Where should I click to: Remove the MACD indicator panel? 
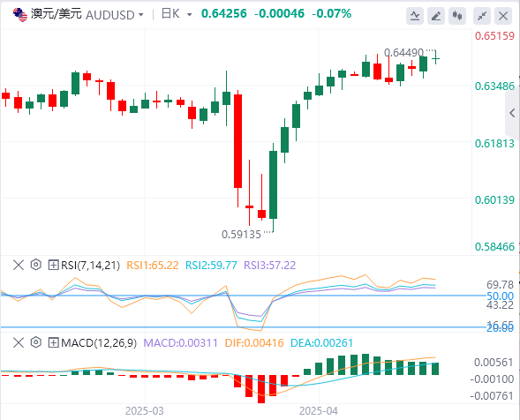(x=19, y=342)
